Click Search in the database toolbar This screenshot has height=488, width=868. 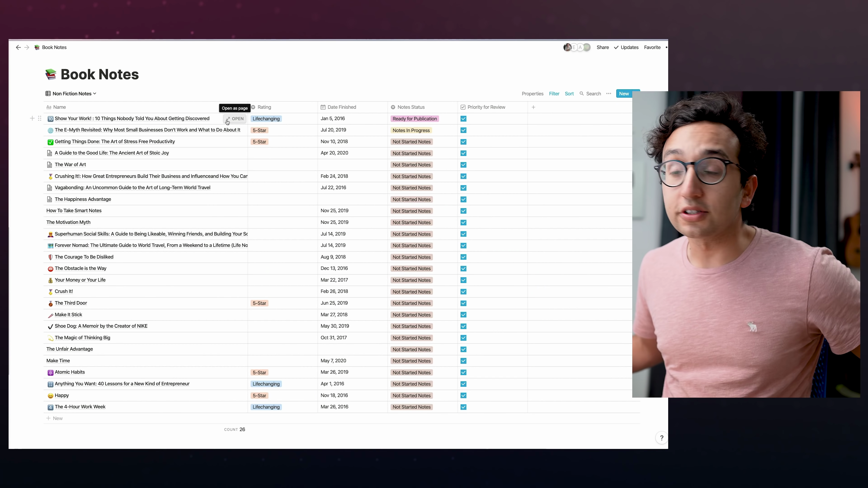[x=590, y=94]
